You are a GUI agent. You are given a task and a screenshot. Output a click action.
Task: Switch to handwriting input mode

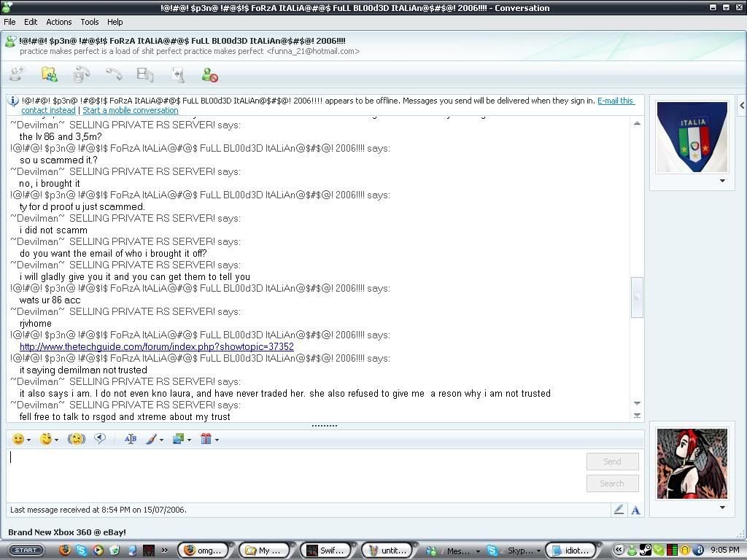pyautogui.click(x=619, y=510)
